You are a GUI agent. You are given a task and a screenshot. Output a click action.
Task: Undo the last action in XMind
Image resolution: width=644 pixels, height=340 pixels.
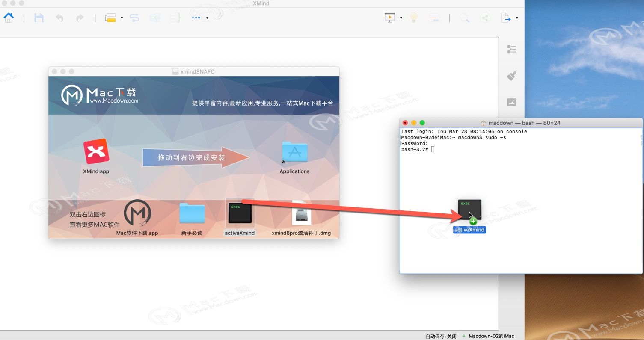[59, 18]
